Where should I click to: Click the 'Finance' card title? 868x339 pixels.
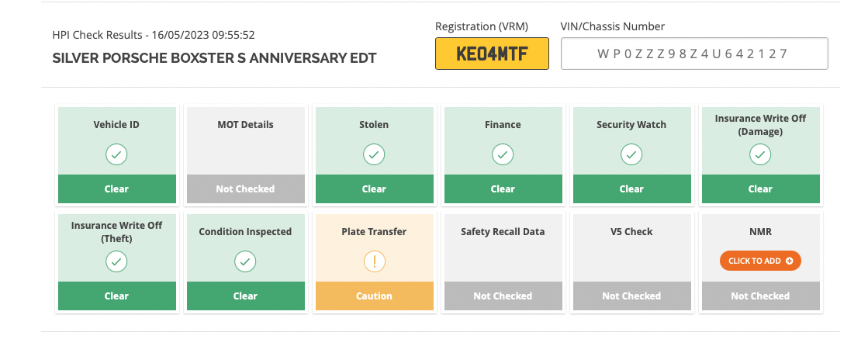click(x=503, y=125)
